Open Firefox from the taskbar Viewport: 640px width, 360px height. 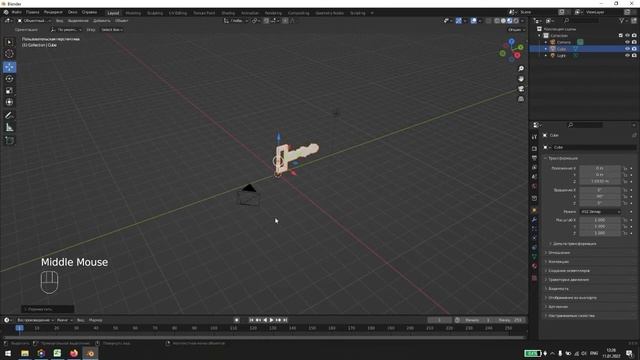74,353
